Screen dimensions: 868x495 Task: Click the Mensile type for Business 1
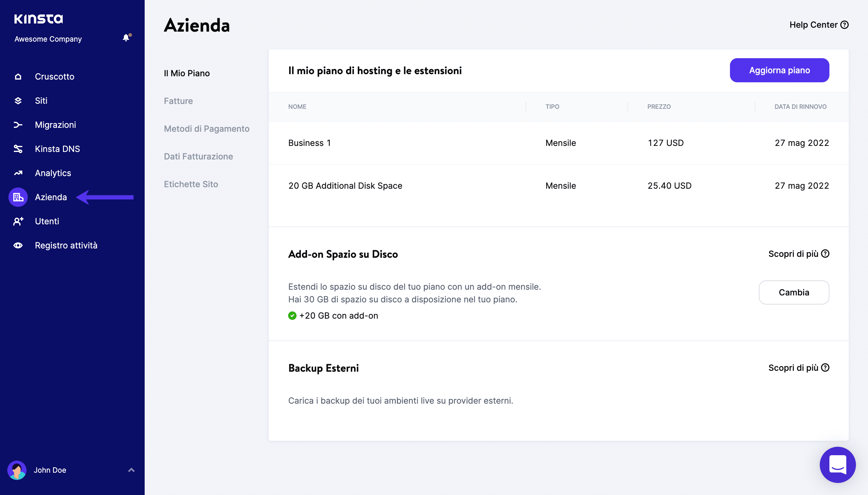[561, 143]
